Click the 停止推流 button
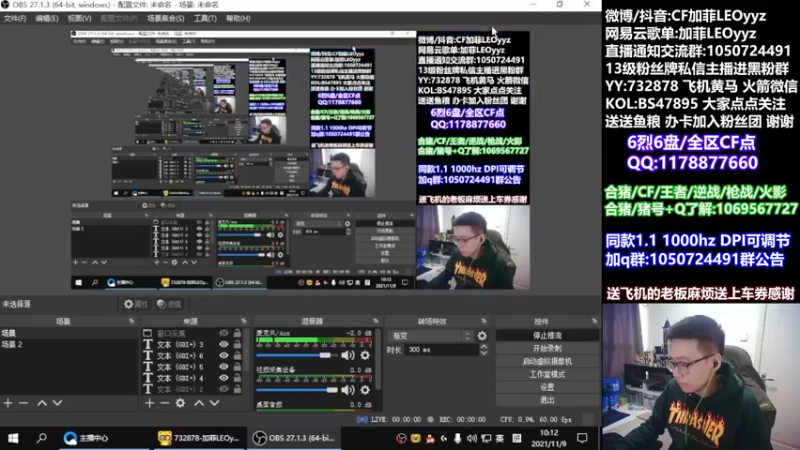Viewport: 800px width, 450px height. tap(547, 336)
